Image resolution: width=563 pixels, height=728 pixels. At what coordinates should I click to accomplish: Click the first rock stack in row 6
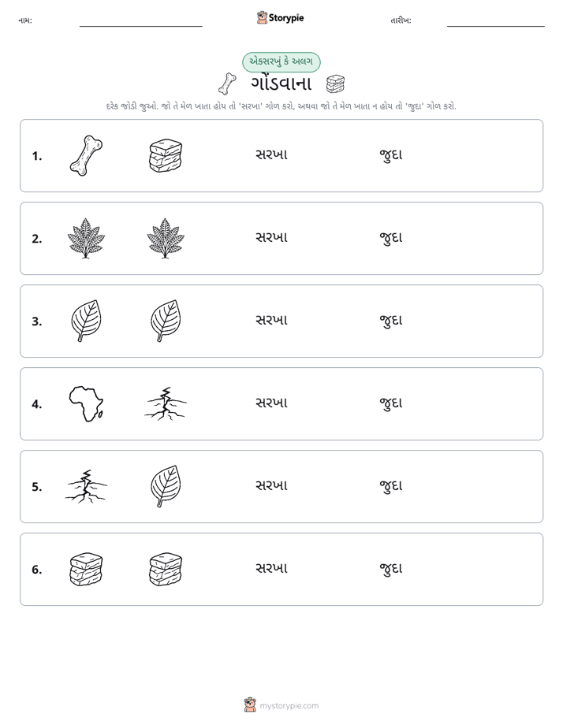pos(86,569)
